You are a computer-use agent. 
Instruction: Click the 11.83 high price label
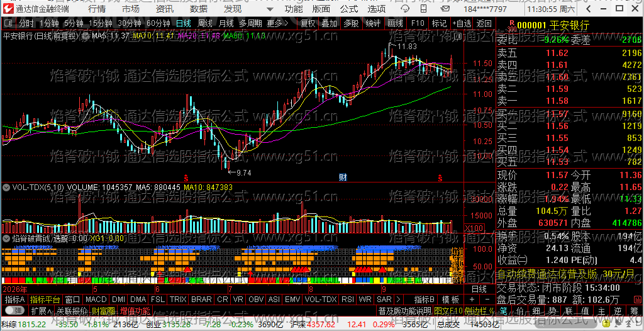click(407, 46)
